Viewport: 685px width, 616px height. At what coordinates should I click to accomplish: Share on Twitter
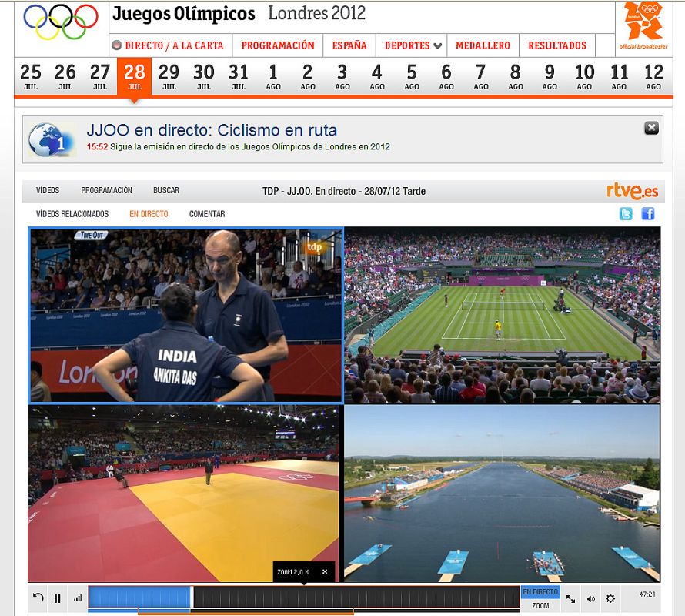[x=626, y=214]
